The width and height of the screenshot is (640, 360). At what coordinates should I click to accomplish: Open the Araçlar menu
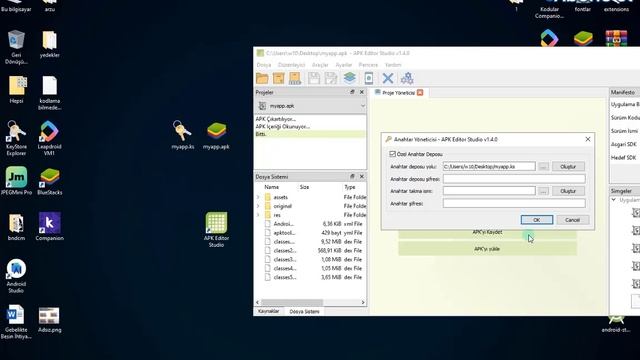[320, 65]
